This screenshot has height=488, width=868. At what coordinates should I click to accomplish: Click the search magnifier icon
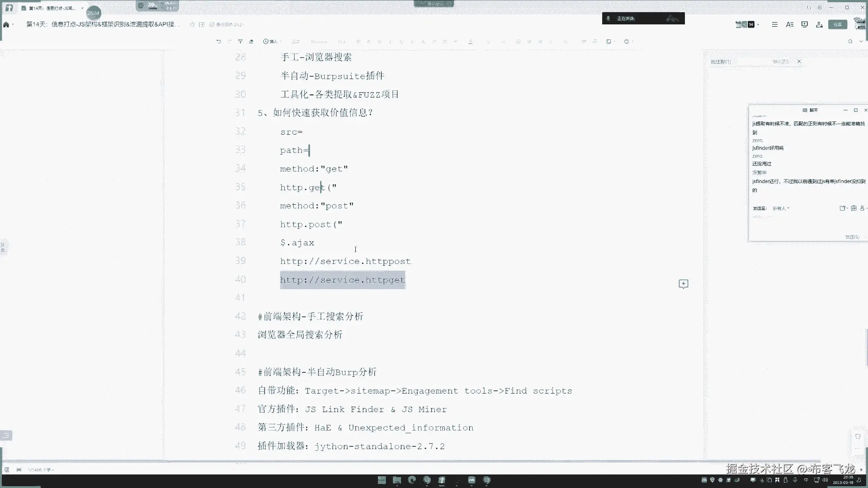(850, 42)
